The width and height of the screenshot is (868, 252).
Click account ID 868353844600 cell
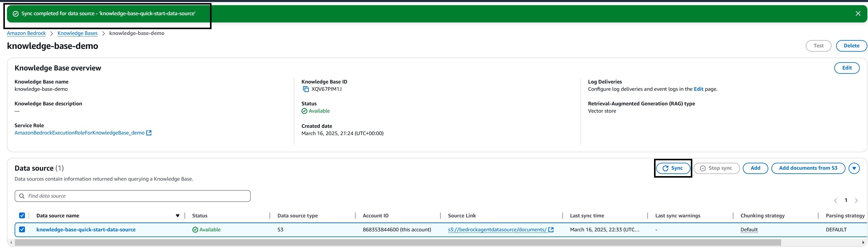397,230
